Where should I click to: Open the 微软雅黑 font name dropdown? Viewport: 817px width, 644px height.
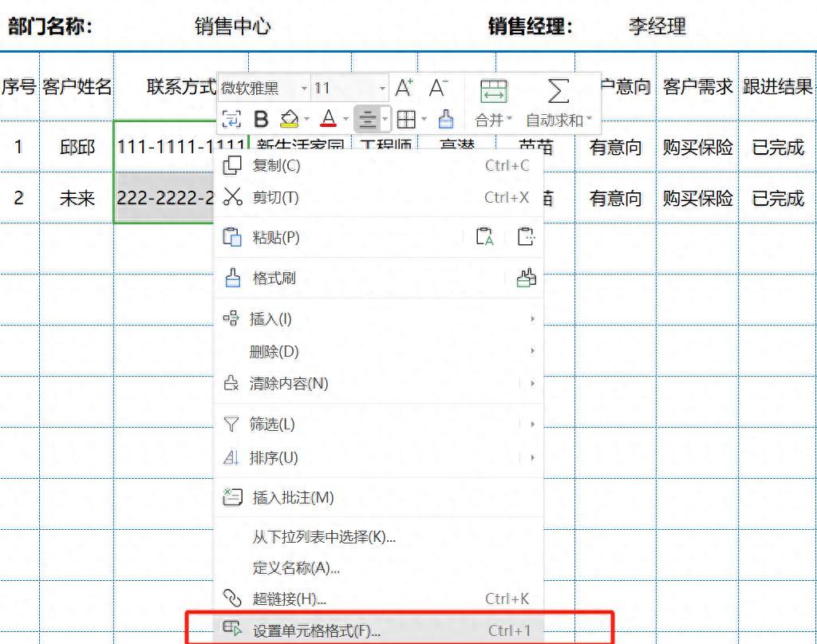[x=304, y=89]
